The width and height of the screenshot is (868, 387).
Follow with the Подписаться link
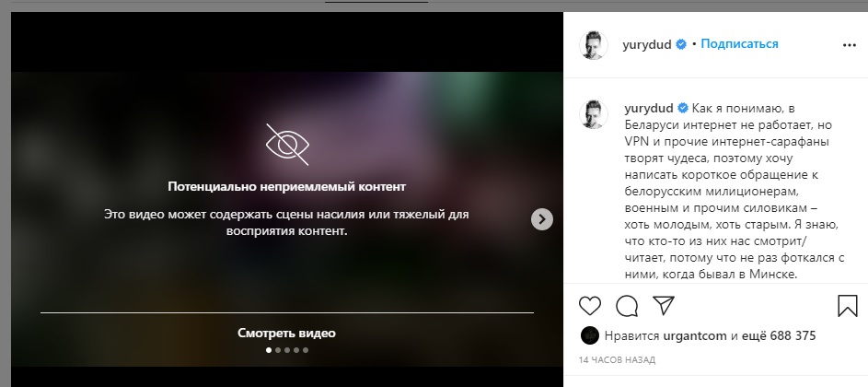(x=739, y=44)
